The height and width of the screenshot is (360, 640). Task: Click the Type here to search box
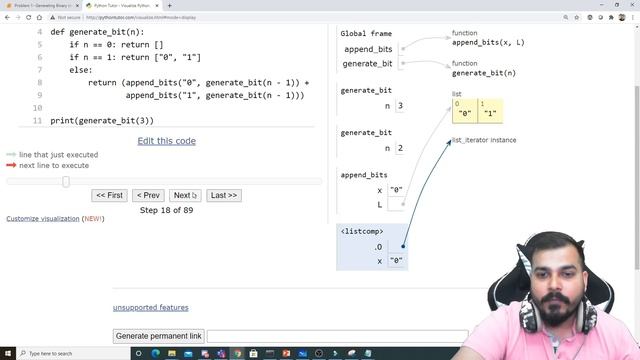pyautogui.click(x=73, y=353)
